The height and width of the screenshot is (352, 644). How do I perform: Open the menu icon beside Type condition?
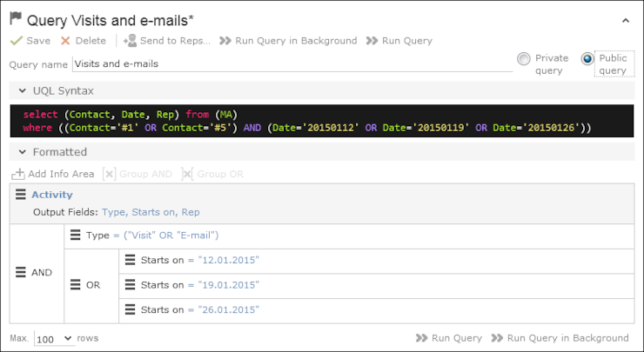75,235
